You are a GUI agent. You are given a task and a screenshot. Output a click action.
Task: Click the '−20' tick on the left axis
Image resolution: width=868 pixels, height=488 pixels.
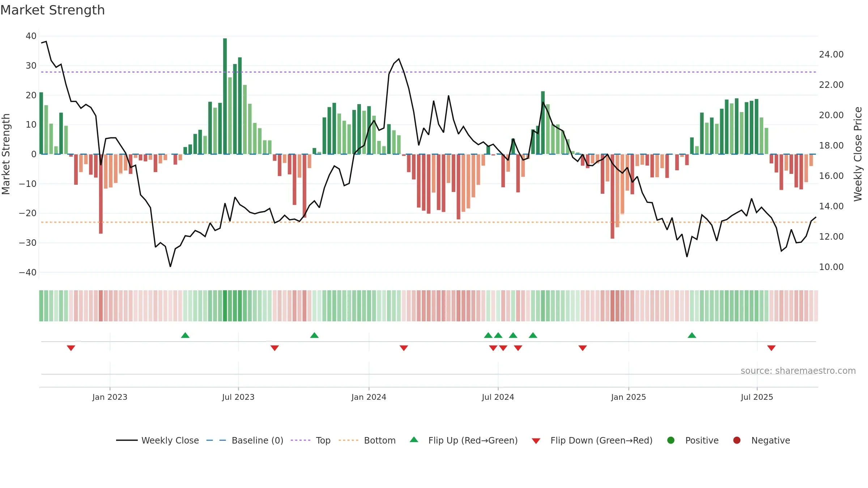coord(28,213)
